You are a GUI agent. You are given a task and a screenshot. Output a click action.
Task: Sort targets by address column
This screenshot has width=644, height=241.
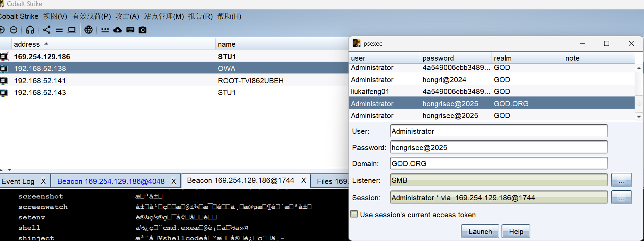(x=113, y=44)
